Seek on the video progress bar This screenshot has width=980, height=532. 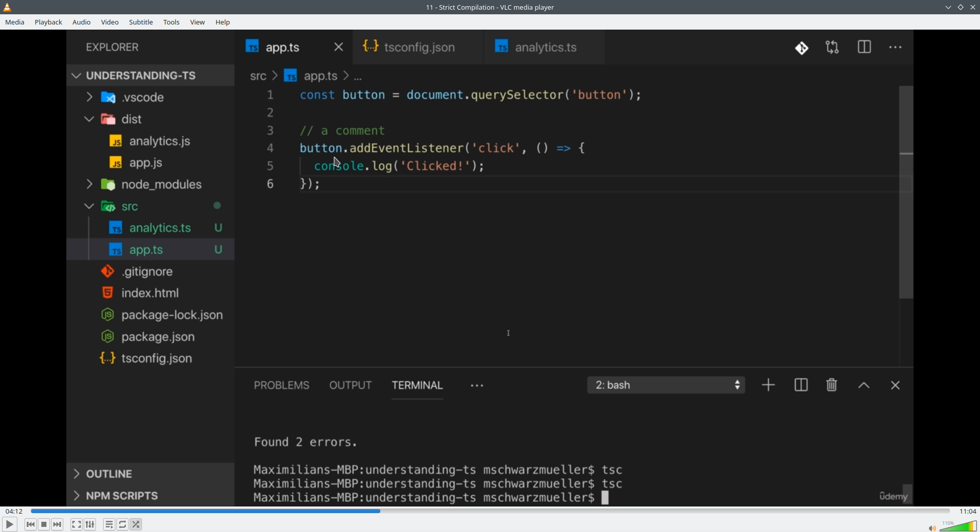point(490,511)
